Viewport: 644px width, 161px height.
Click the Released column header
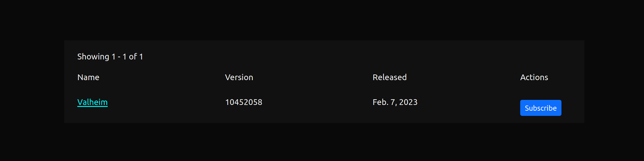(389, 77)
